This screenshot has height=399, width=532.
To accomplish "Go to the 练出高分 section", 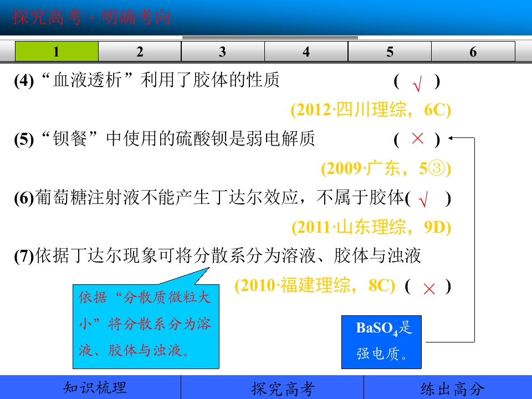I will coord(448,387).
